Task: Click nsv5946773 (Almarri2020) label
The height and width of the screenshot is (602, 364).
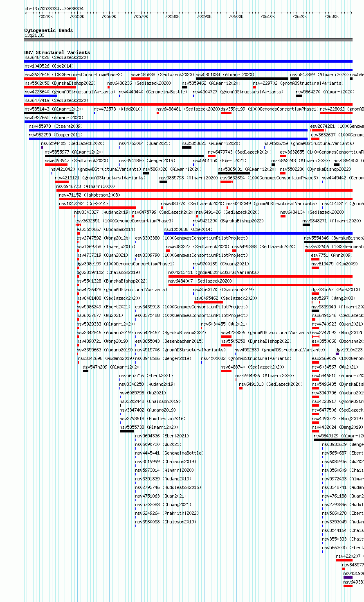Action: [x=85, y=186]
